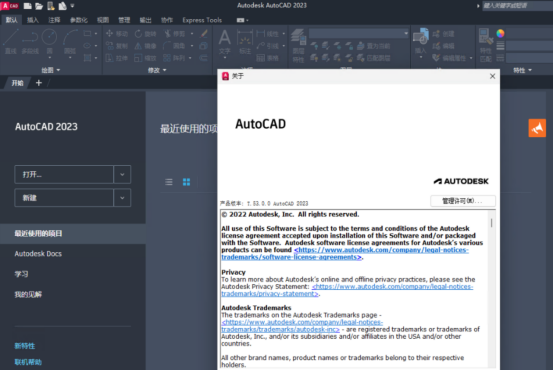Click Create block (创建) tool
This screenshot has width=554, height=371.
coord(443,34)
